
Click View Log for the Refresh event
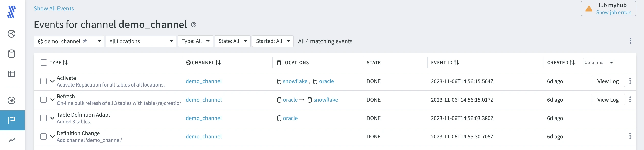608,100
